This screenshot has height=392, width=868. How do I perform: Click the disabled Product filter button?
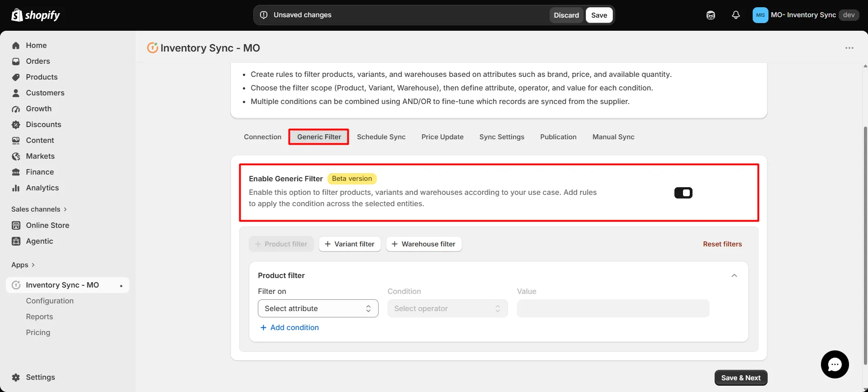click(x=281, y=244)
